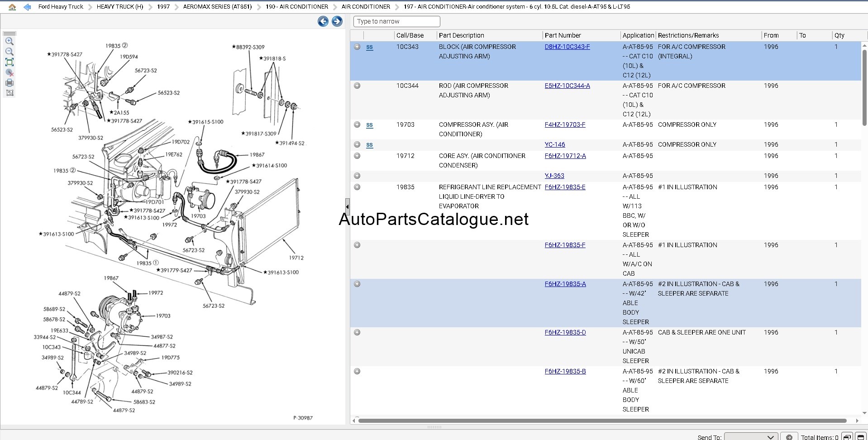868x440 pixels.
Task: Navigate to HEAVY TRUCK (H) breadcrumb
Action: (119, 7)
